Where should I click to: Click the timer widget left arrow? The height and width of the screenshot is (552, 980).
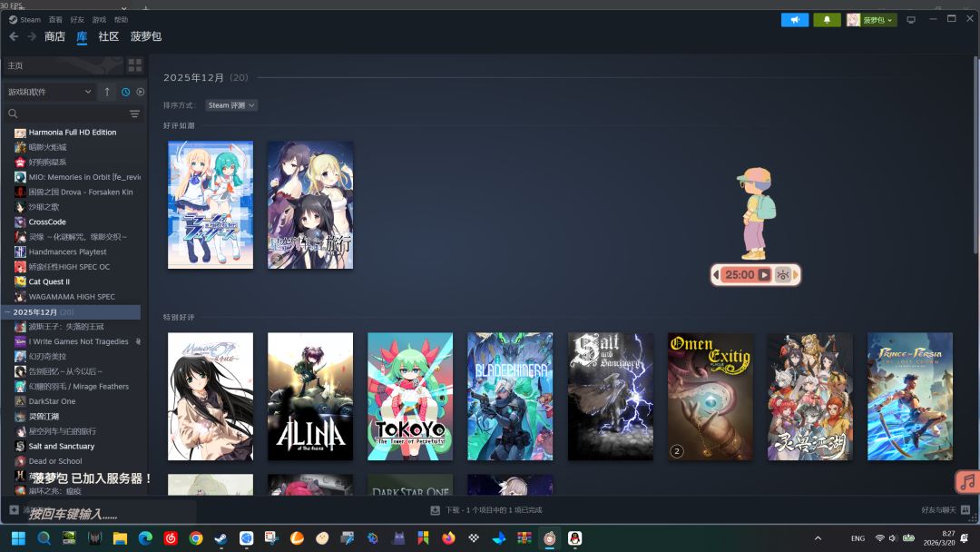tap(716, 275)
